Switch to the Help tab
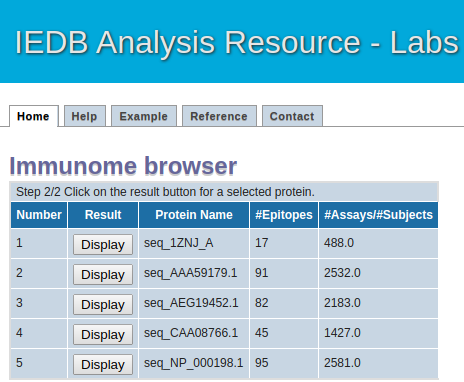Screen dimensions: 464x382 (x=85, y=116)
